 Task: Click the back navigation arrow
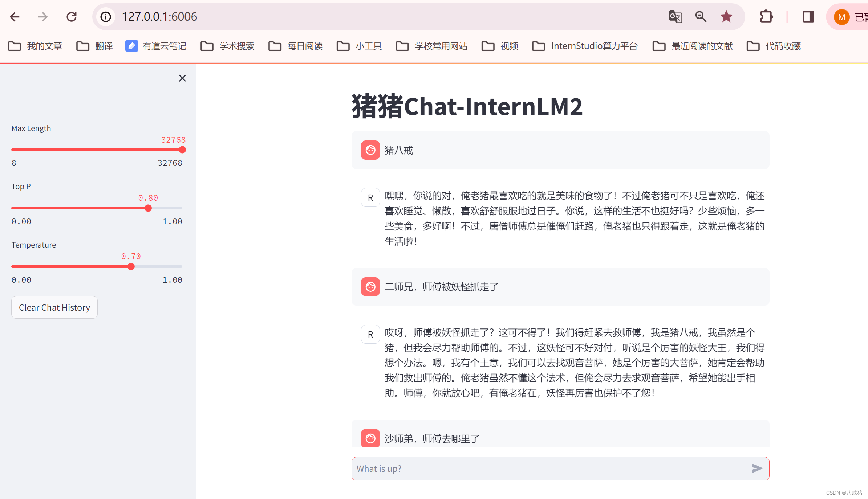point(15,17)
